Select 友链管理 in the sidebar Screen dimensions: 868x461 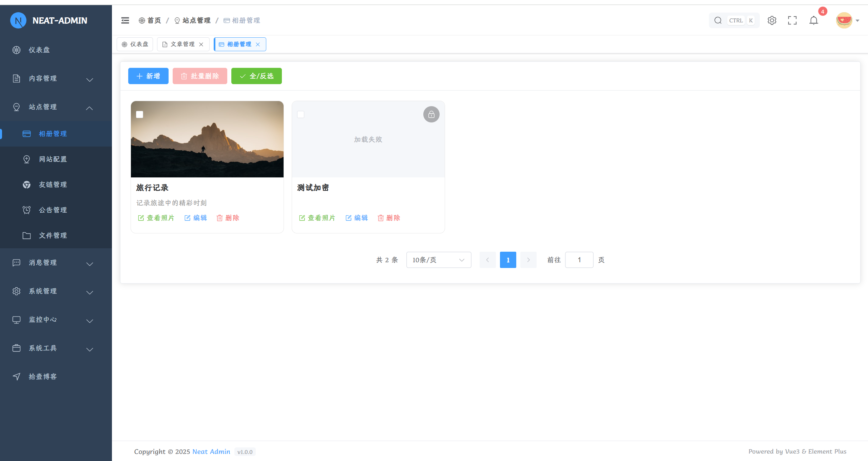click(53, 185)
